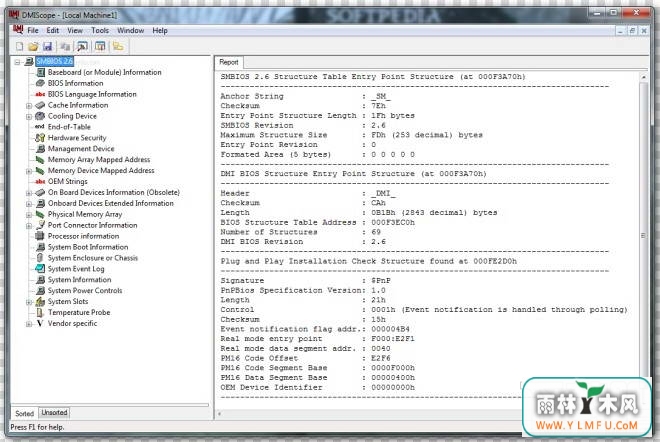Screen dimensions: 660x442
Task: Click the End-of-Table icon
Action: click(x=40, y=127)
